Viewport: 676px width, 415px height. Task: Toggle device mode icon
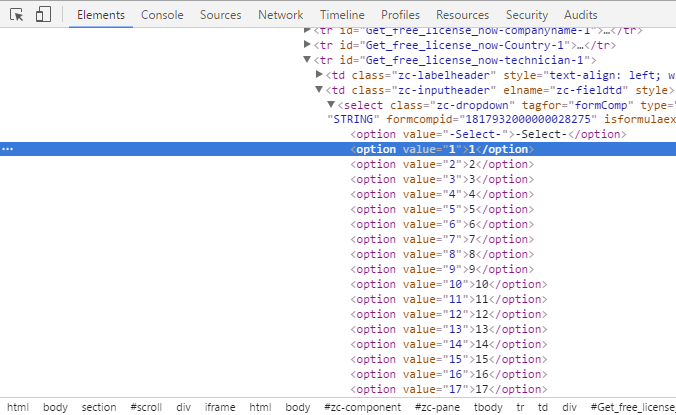43,14
